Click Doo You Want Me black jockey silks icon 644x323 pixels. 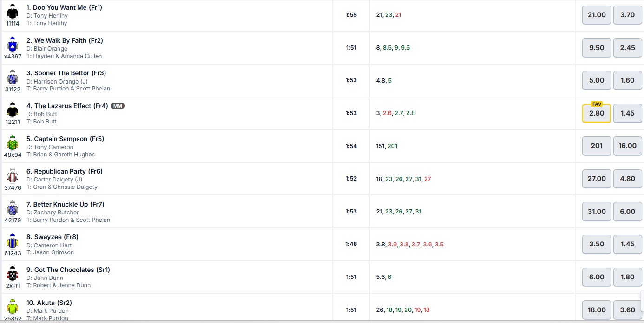coord(13,12)
